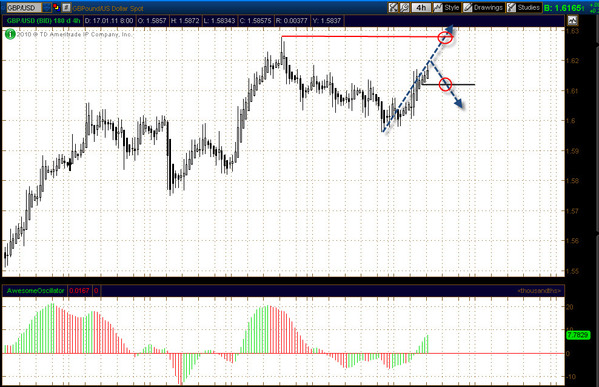Click the first tool icon left of 4h

(x=393, y=7)
